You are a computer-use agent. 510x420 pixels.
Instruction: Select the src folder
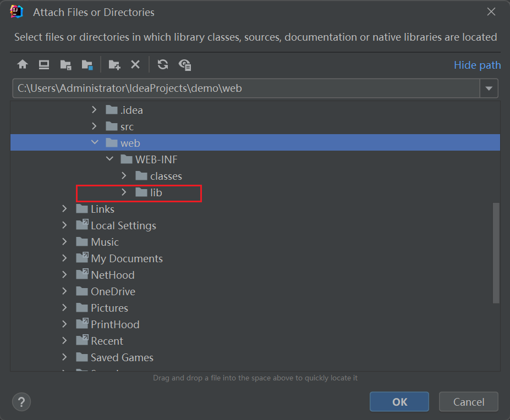coord(127,126)
